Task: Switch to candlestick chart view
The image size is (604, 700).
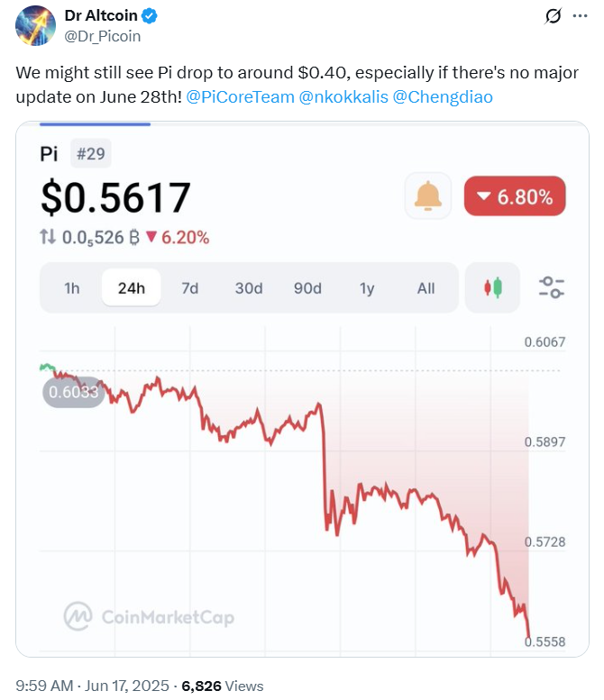Action: (x=493, y=287)
